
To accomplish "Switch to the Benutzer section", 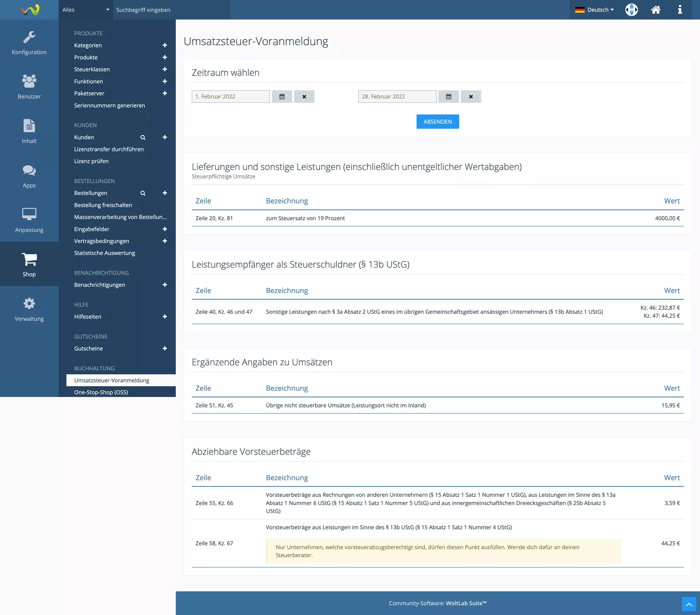I will click(x=29, y=87).
